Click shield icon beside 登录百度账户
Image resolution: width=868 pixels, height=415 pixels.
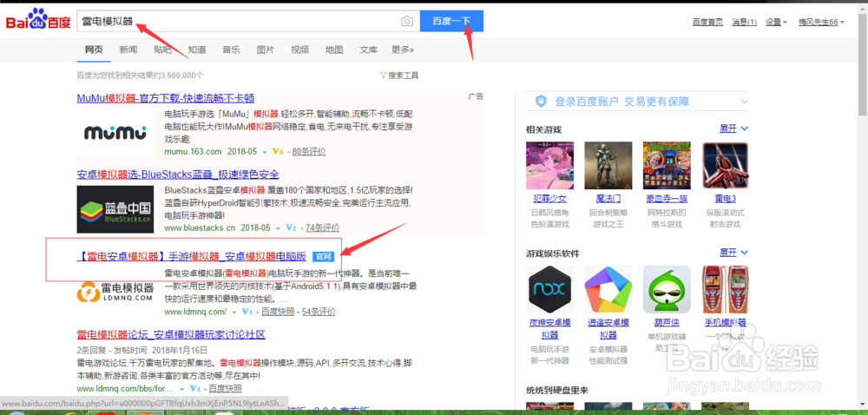pos(541,102)
